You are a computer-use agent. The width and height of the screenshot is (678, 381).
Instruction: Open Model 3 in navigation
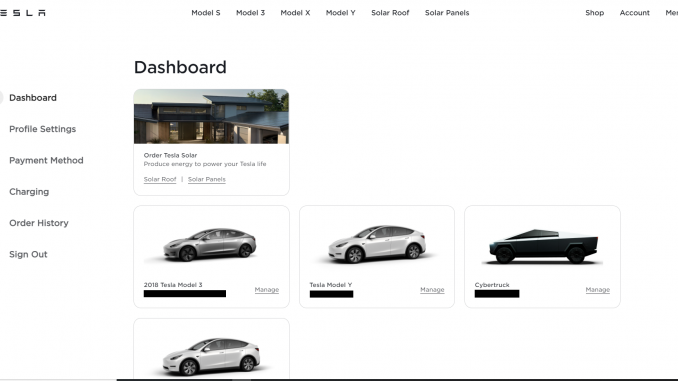250,13
